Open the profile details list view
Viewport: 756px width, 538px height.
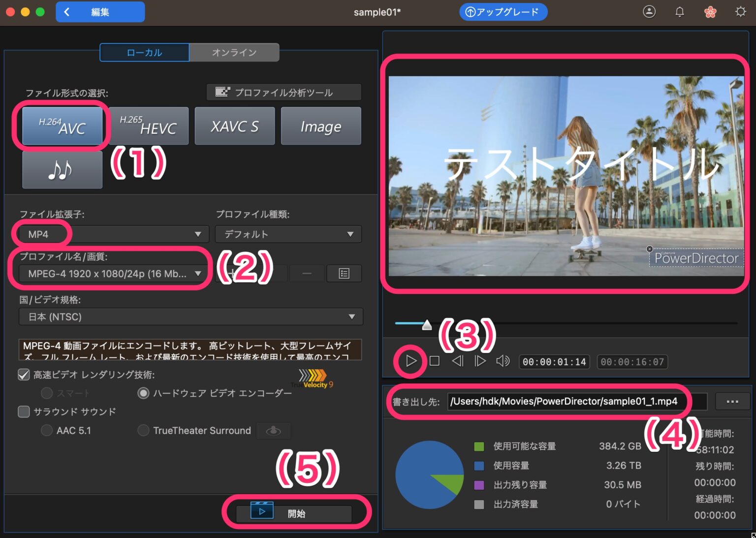coord(344,273)
